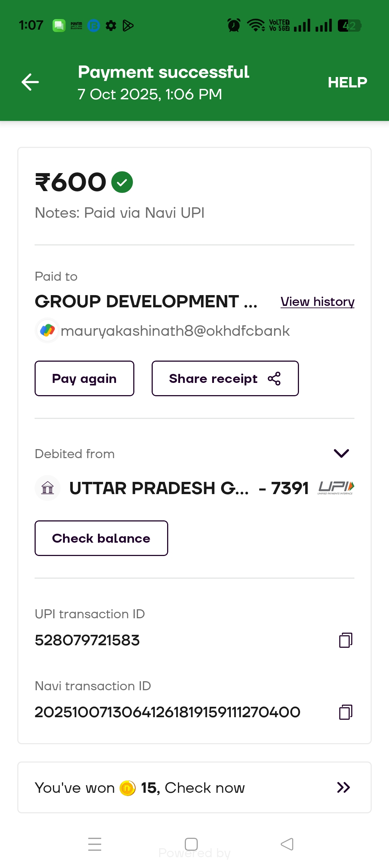
Task: Tap Android recent apps menu button
Action: 95,844
